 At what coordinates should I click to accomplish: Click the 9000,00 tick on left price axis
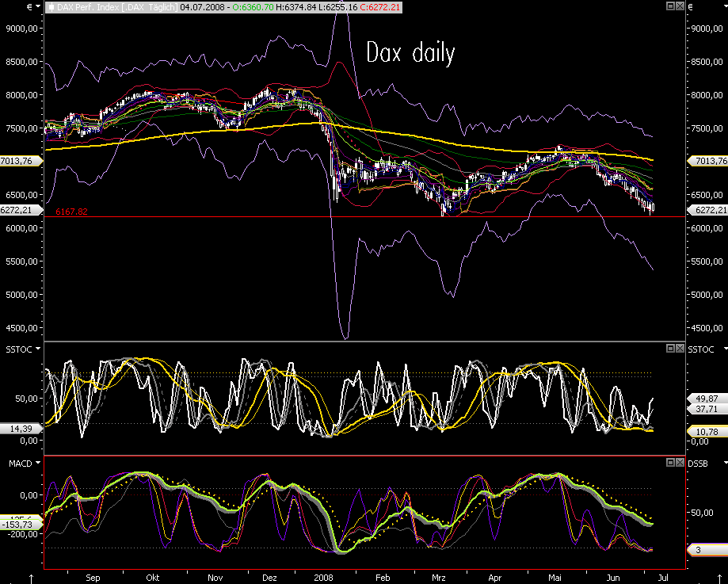[22, 29]
